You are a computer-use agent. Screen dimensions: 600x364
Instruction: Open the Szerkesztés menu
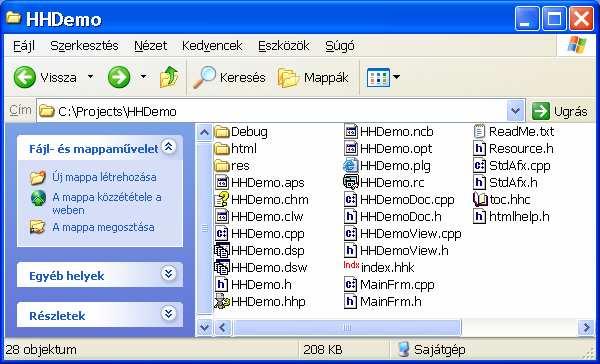pyautogui.click(x=84, y=46)
